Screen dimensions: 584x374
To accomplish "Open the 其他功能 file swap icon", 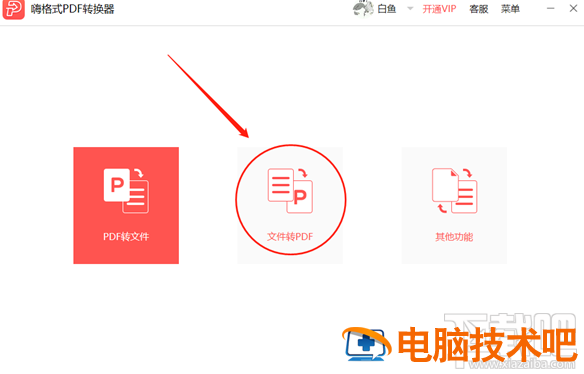I will click(454, 191).
